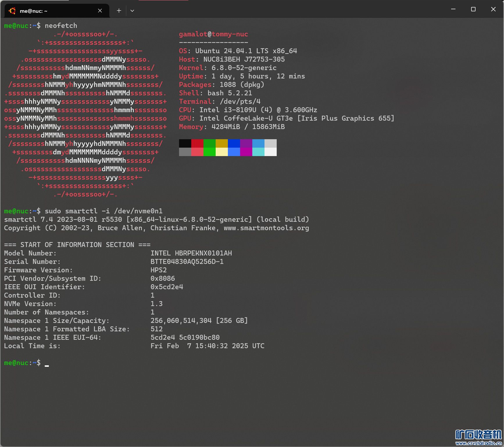
Task: Click the watermark logo with Chinese characters
Action: click(x=478, y=435)
